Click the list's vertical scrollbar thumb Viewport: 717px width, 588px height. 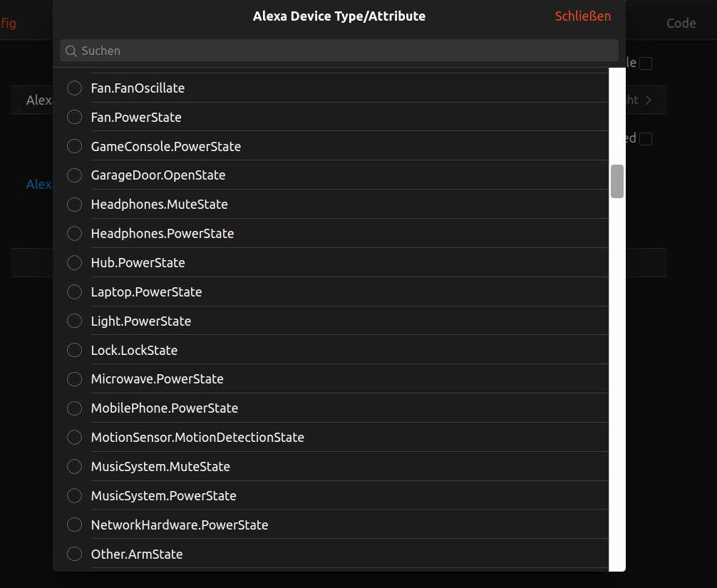pos(617,181)
